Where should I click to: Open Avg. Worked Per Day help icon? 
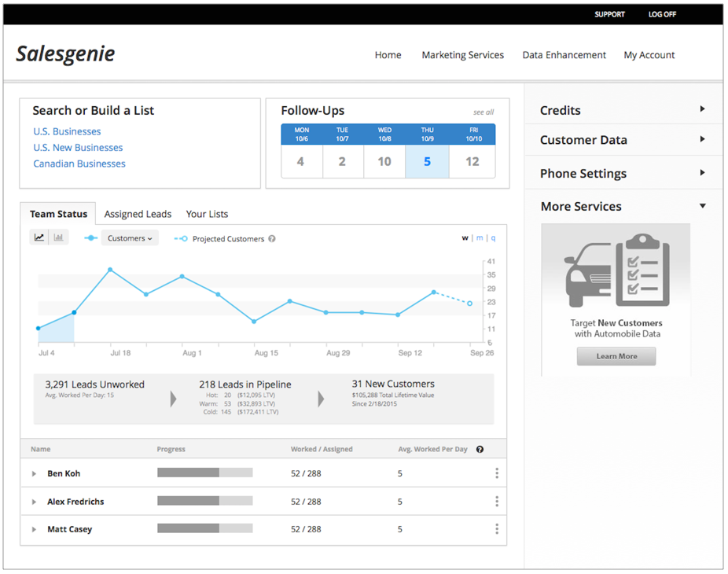[480, 450]
